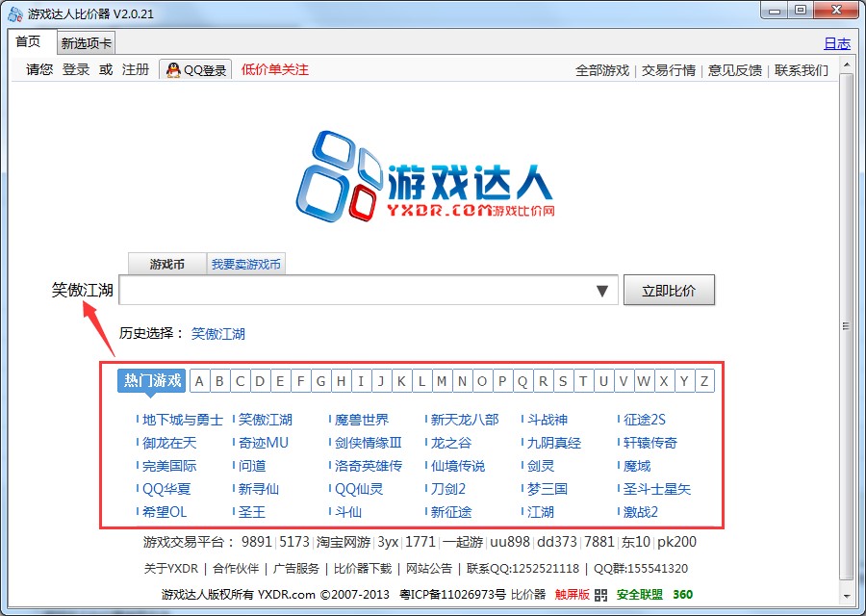Viewport: 866px width, 616px height.
Task: Open 交易行情 in the top menu
Action: 669,70
